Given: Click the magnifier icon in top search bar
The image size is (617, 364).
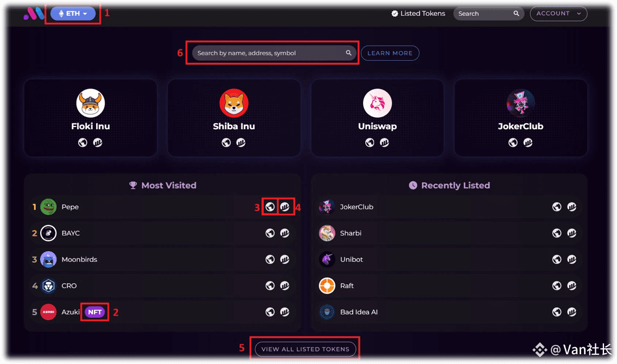Looking at the screenshot, I should click(516, 14).
